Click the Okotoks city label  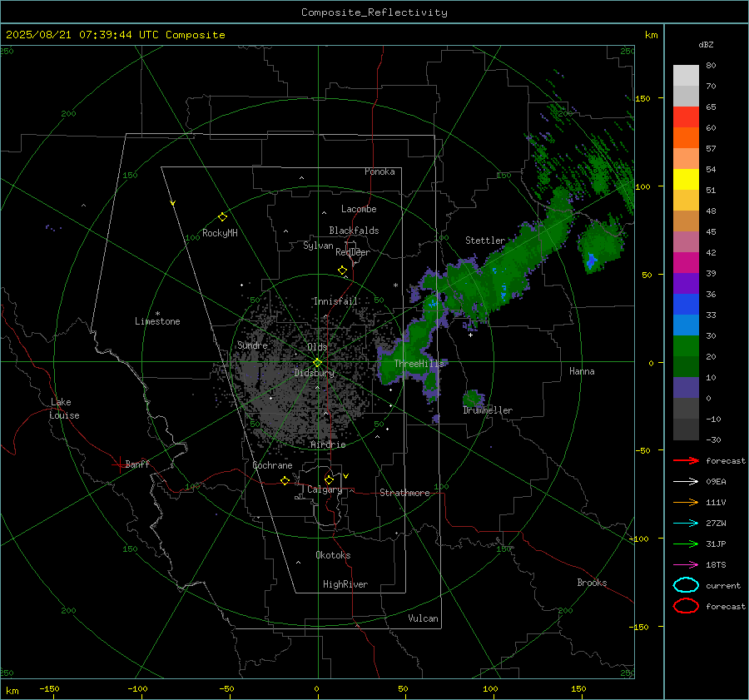point(333,555)
